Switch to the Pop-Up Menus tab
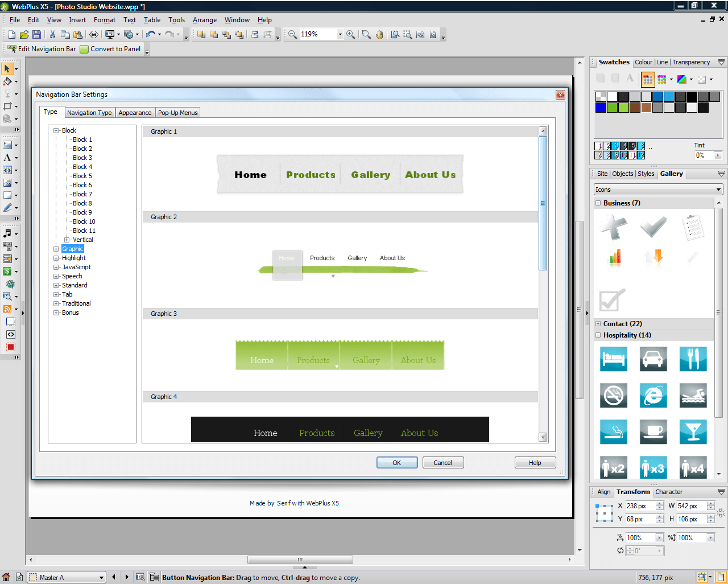This screenshot has width=728, height=584. [177, 112]
